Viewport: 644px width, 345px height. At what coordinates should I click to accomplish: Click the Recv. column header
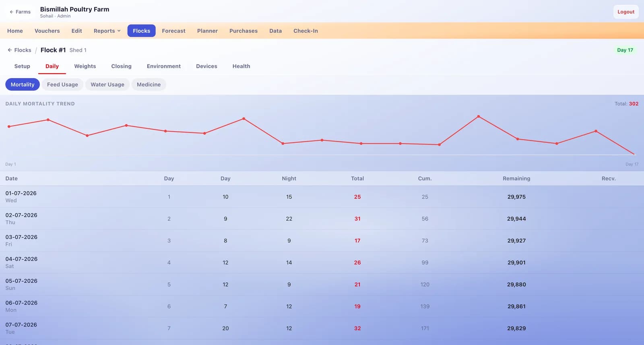point(609,179)
